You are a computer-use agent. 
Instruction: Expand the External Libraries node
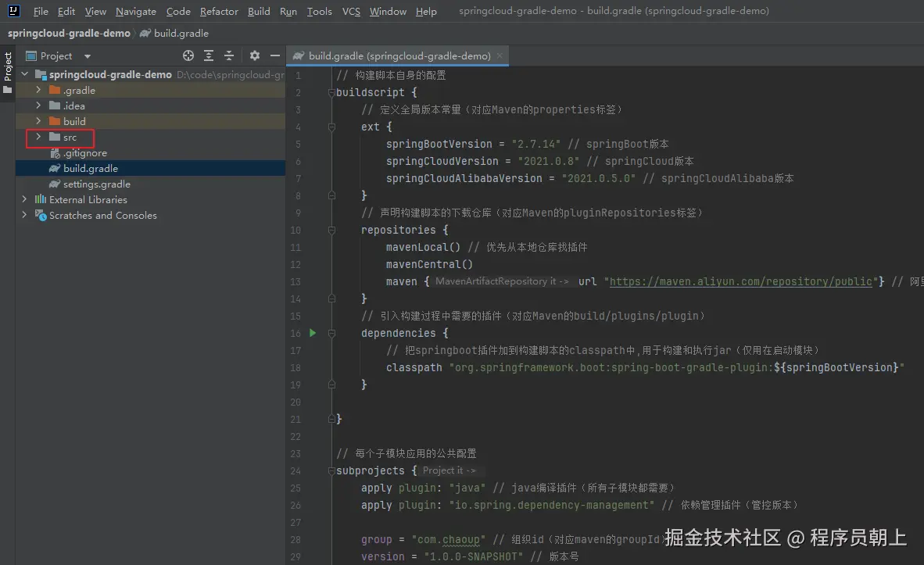pos(24,199)
